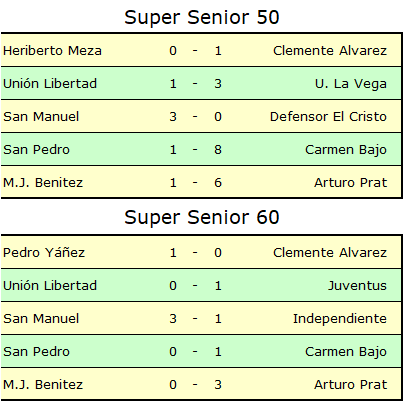Click Arturo Prat's score of 3
This screenshot has height=401, width=403.
point(218,385)
